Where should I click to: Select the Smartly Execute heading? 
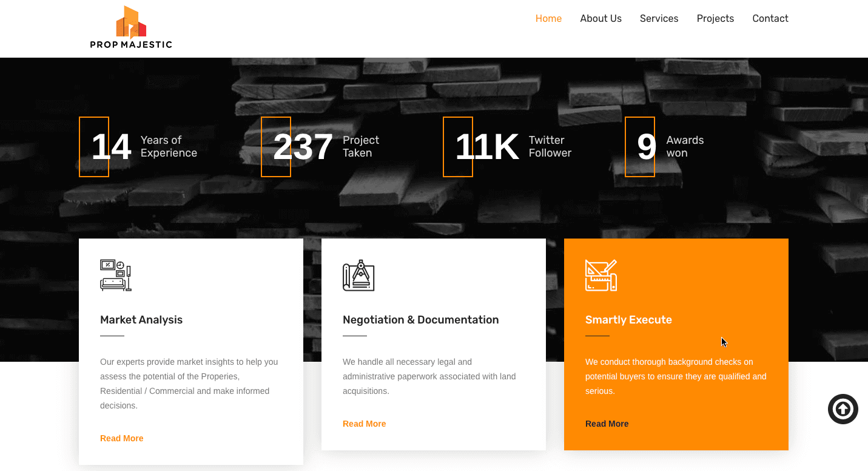(628, 320)
